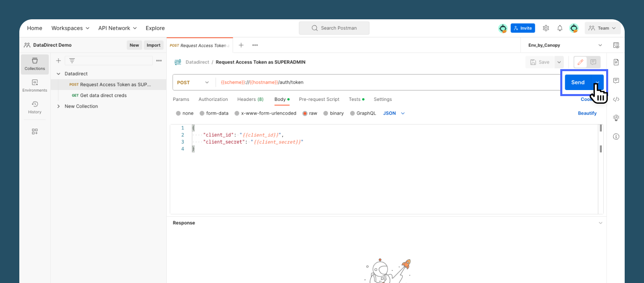Open the tab bar three-dot options menu
Viewport: 644px width, 283px height.
[255, 45]
